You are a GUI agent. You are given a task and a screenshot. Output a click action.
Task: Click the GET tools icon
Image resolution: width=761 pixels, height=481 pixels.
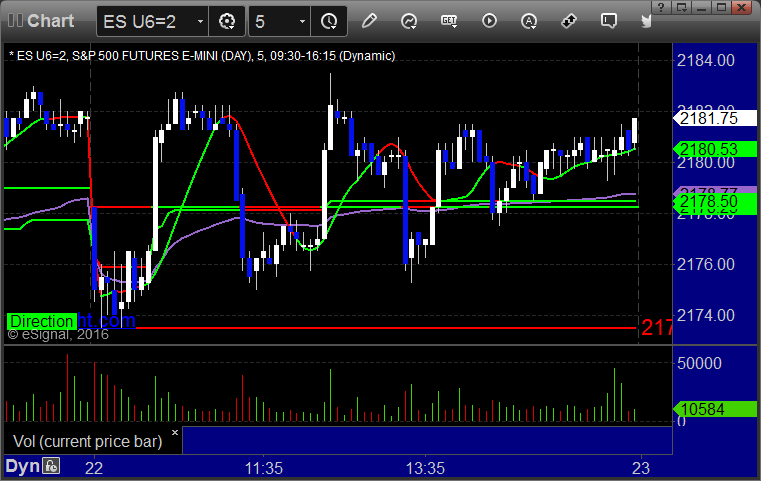449,21
